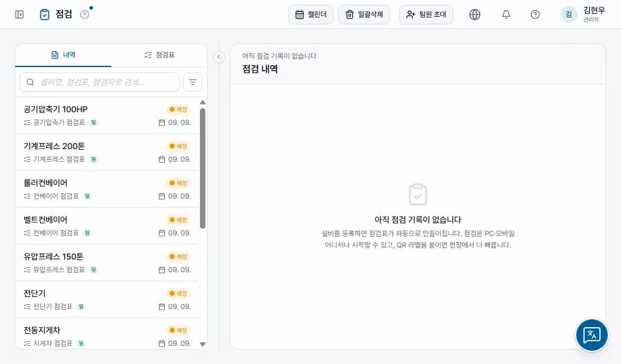
Task: Click the 예정 badge on 벨트컨베이어
Action: [x=178, y=220]
